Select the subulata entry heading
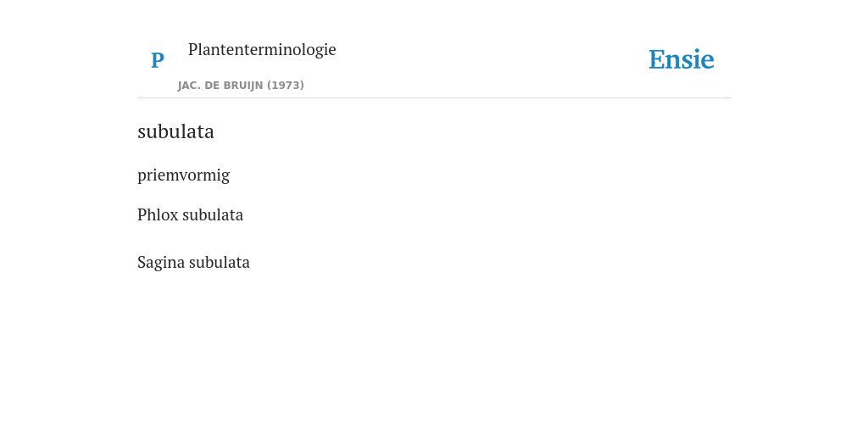 [x=175, y=131]
